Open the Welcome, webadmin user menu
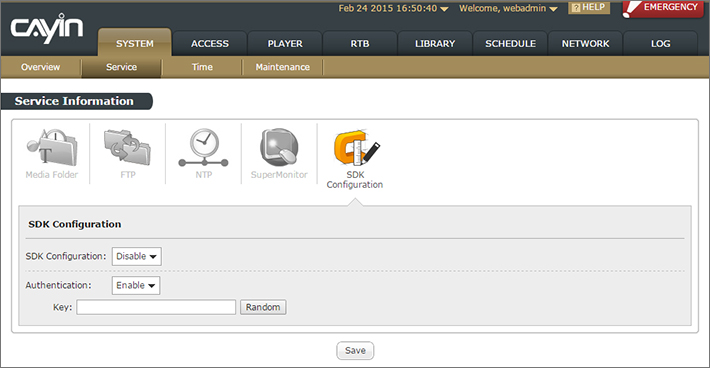Screen dimensions: 710x368 tap(508, 8)
